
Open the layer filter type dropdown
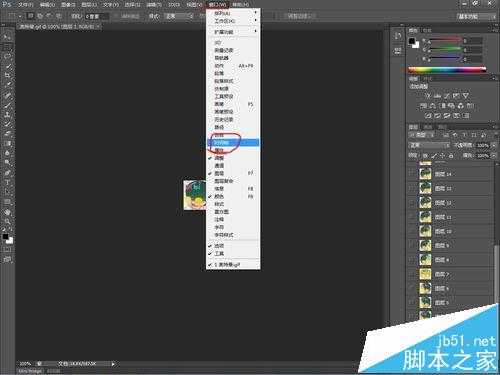[422, 135]
